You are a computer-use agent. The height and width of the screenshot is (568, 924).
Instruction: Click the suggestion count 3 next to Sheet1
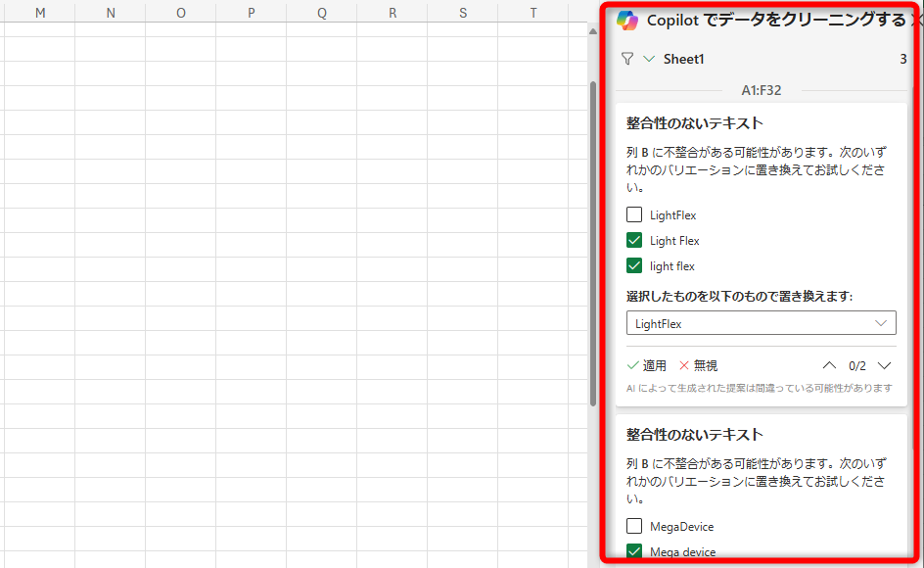pos(902,59)
